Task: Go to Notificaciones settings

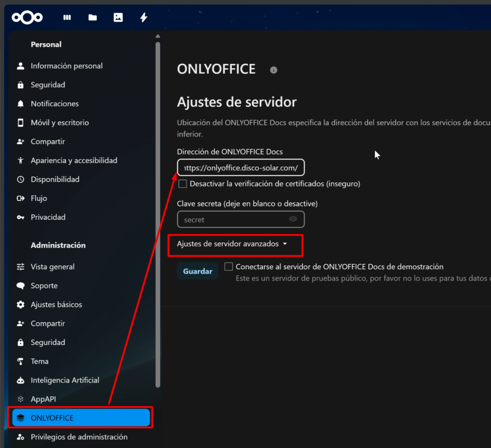Action: tap(55, 103)
